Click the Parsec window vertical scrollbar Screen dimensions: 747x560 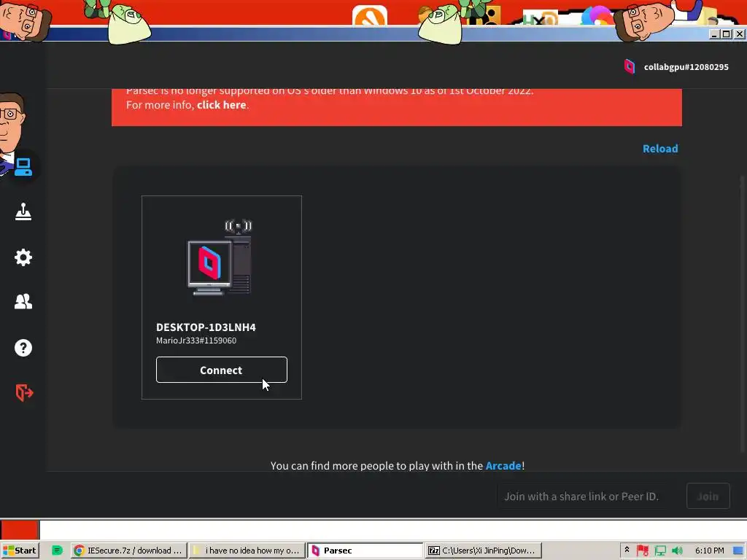coord(743,314)
